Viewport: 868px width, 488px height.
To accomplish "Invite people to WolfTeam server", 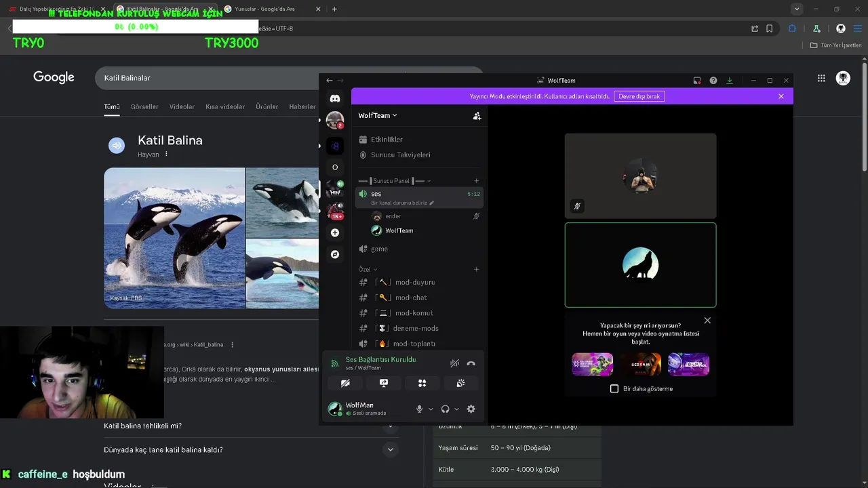I will pos(477,116).
